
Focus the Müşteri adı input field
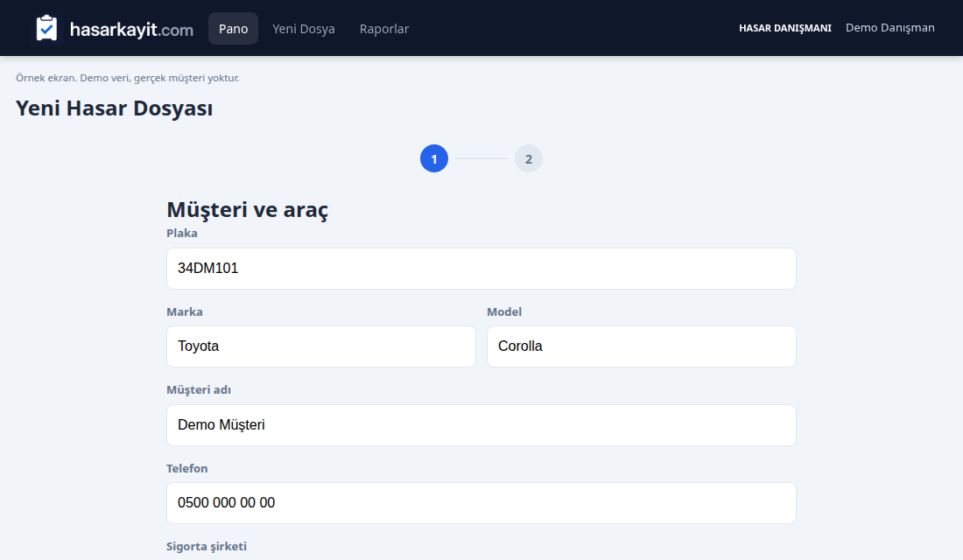click(x=481, y=425)
